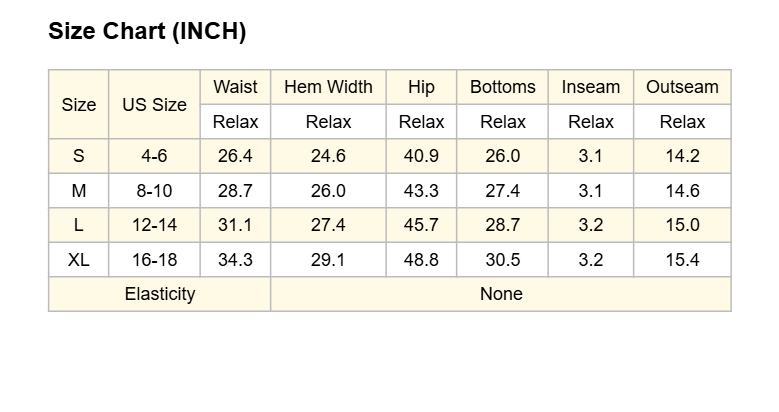Click the 12-14 US size cell

(x=155, y=225)
